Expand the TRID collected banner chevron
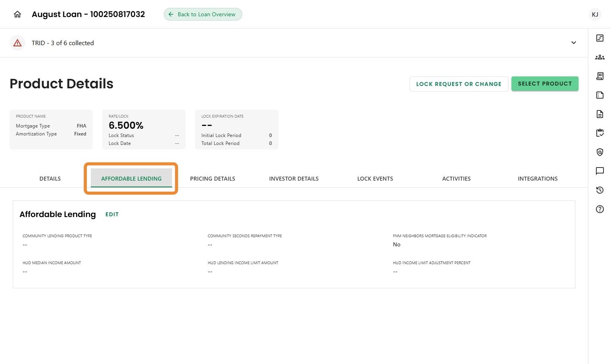The width and height of the screenshot is (611, 364). pos(574,43)
